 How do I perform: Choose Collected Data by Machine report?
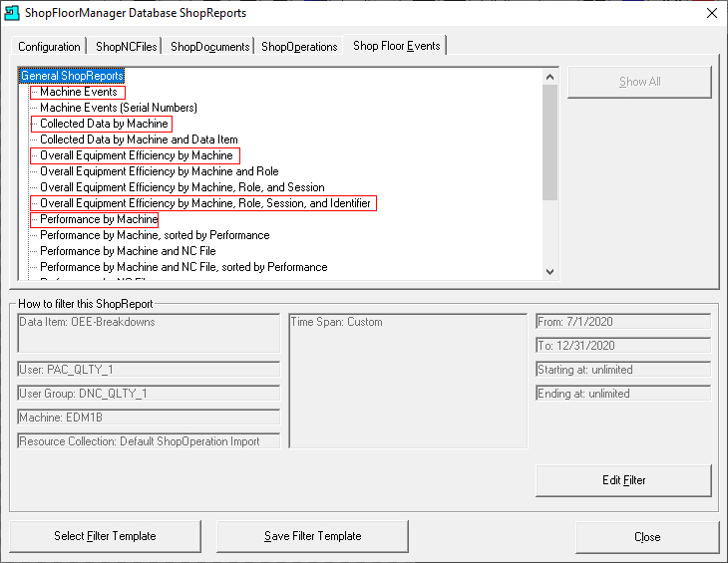104,124
